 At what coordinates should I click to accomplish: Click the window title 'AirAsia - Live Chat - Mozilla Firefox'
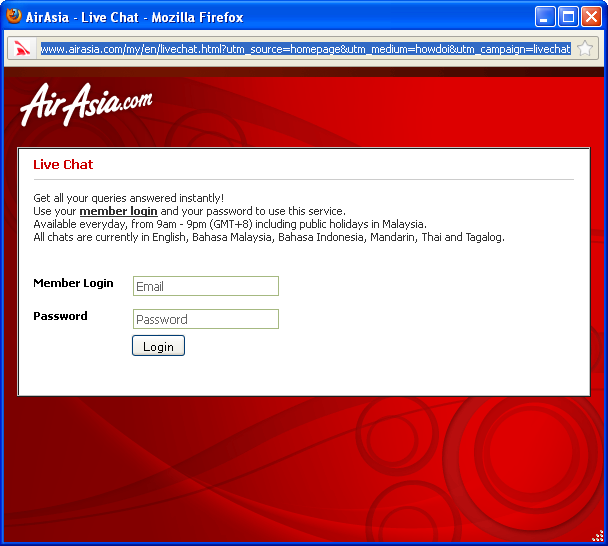coord(134,17)
